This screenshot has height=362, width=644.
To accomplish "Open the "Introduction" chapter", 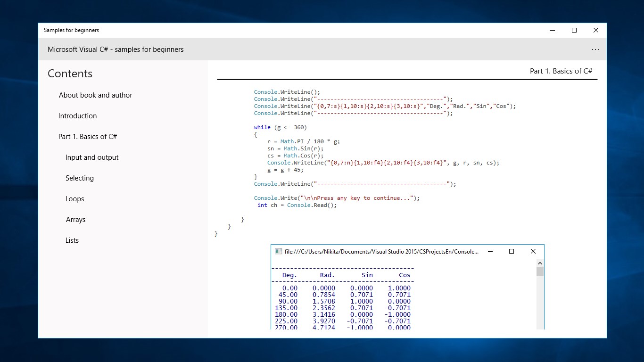I will click(x=77, y=115).
